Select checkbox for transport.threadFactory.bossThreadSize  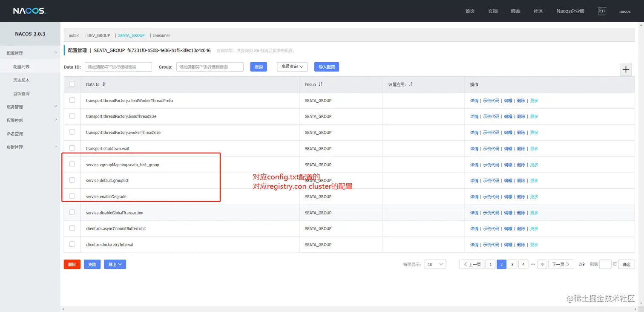pos(72,116)
